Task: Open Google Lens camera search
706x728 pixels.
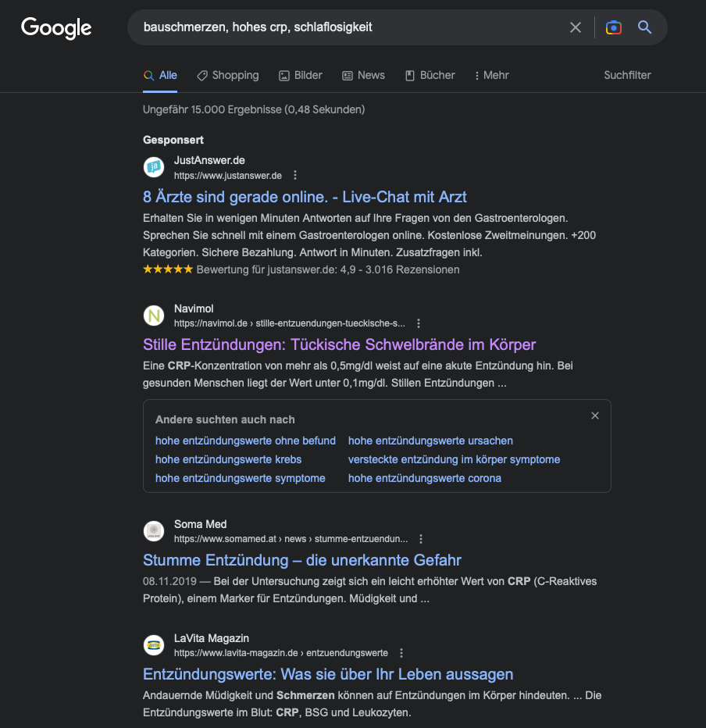Action: tap(613, 27)
